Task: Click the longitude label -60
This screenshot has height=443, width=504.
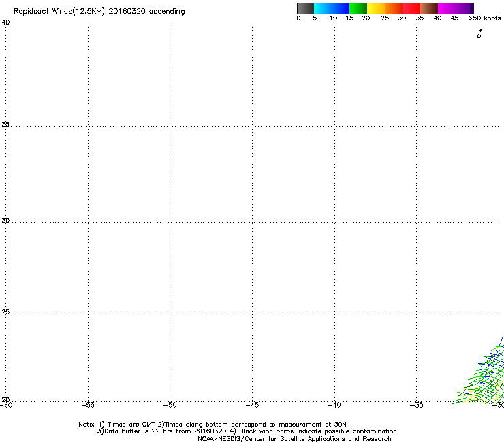Action: click(x=6, y=405)
